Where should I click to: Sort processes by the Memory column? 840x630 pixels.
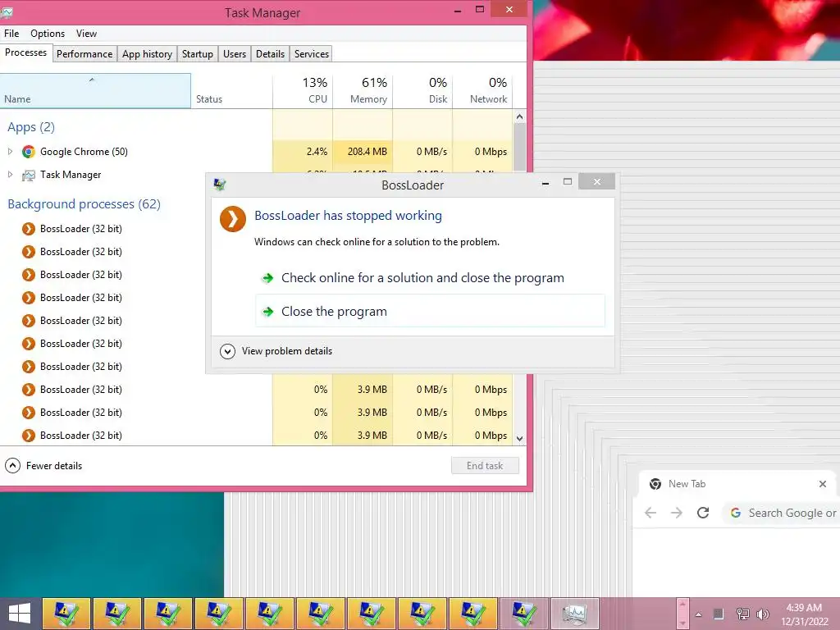click(x=363, y=90)
